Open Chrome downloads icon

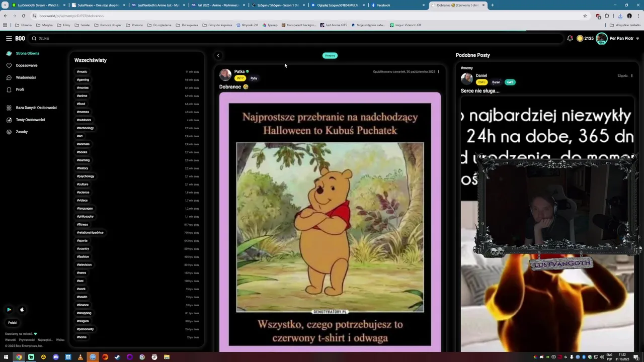click(x=620, y=16)
